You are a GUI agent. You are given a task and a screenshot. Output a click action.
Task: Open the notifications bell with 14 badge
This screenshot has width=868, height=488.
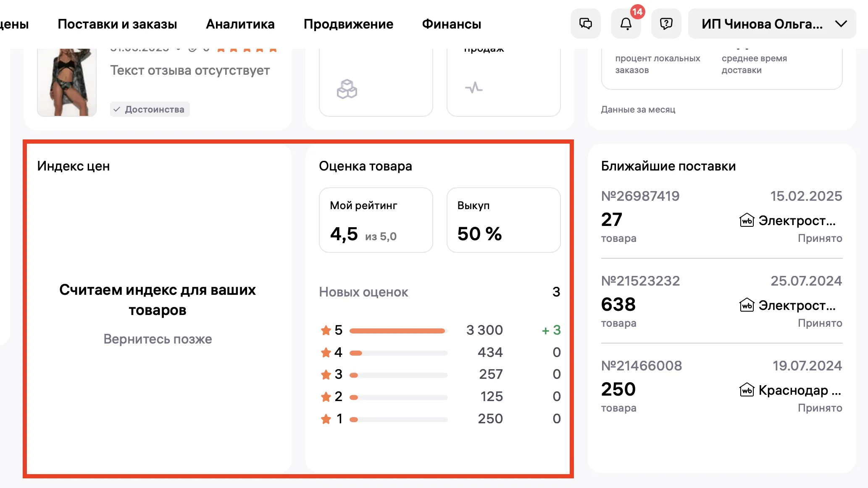click(x=626, y=24)
